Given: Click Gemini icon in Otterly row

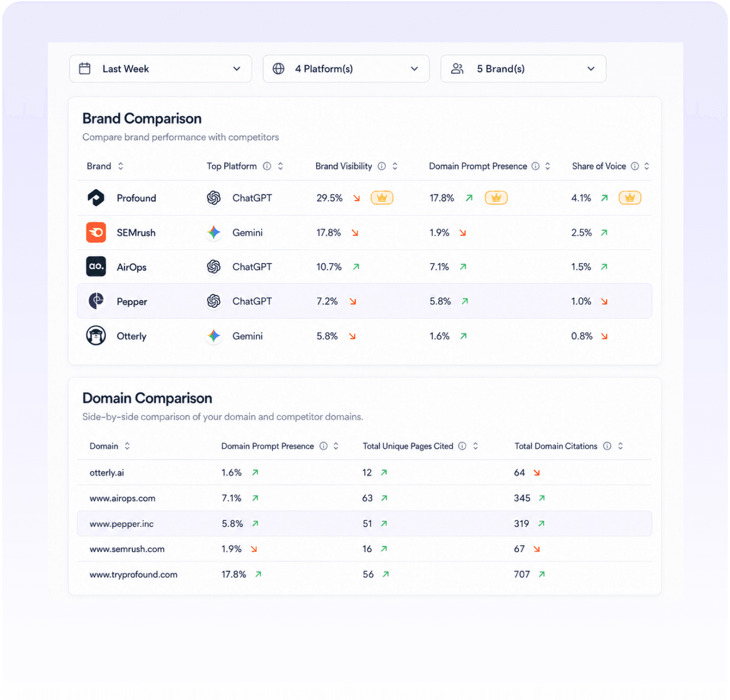Looking at the screenshot, I should (214, 336).
